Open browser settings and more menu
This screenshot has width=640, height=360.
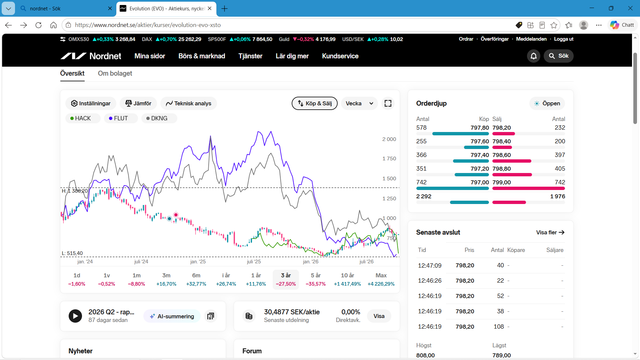pyautogui.click(x=599, y=25)
